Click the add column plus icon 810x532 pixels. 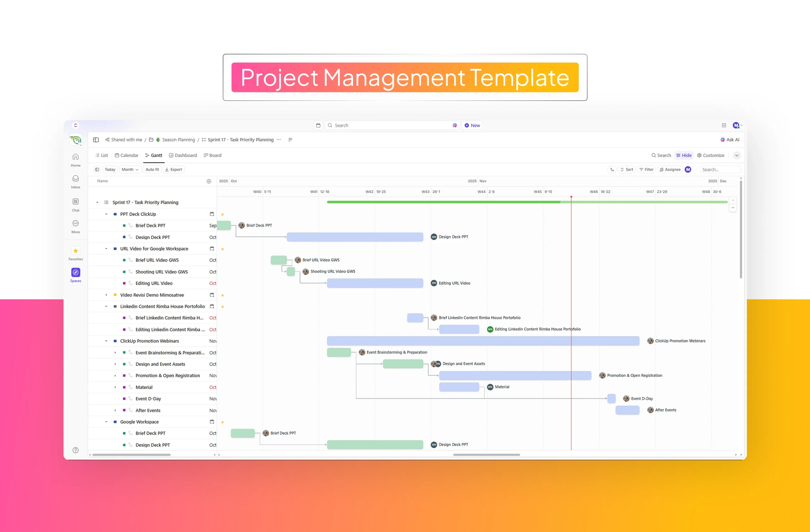tap(209, 181)
